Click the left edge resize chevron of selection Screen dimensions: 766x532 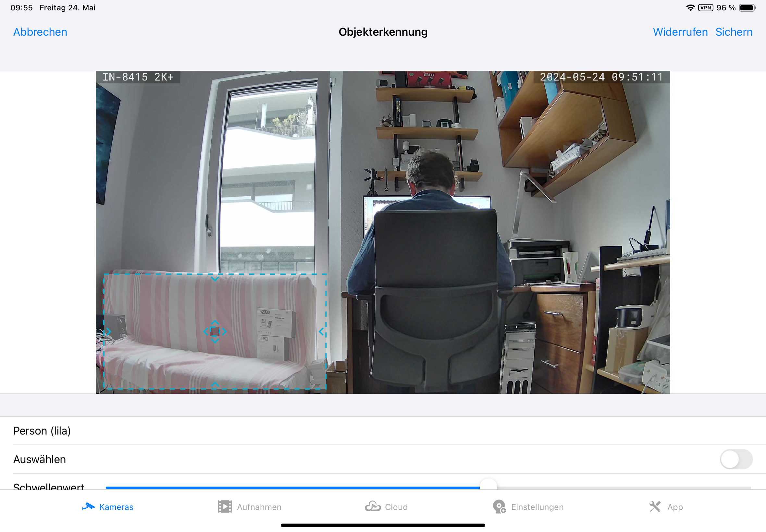108,331
